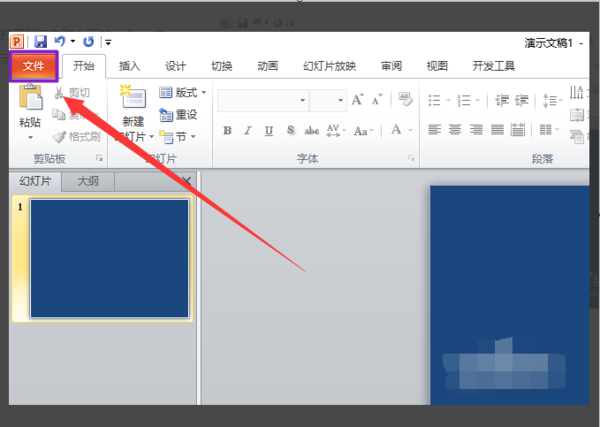Click the numbered list icon
The image size is (600, 427).
(x=464, y=100)
